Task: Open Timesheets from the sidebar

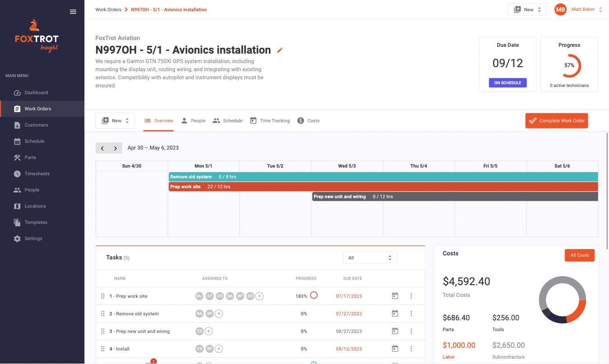Action: [x=36, y=173]
